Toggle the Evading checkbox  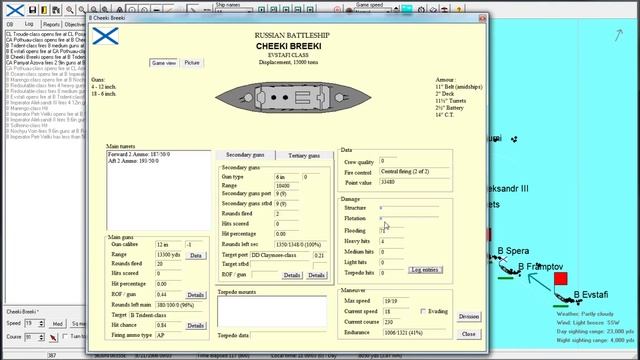tap(423, 311)
